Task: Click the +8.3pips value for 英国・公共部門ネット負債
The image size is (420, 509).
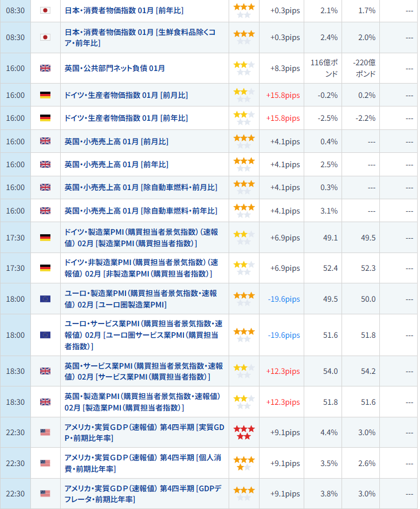Action: pos(285,68)
